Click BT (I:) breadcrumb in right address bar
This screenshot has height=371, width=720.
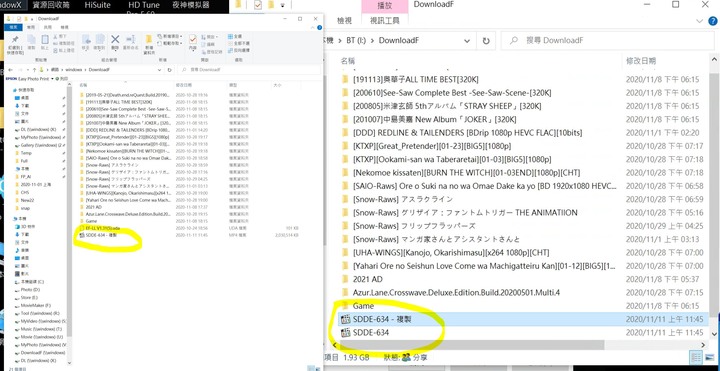point(357,40)
